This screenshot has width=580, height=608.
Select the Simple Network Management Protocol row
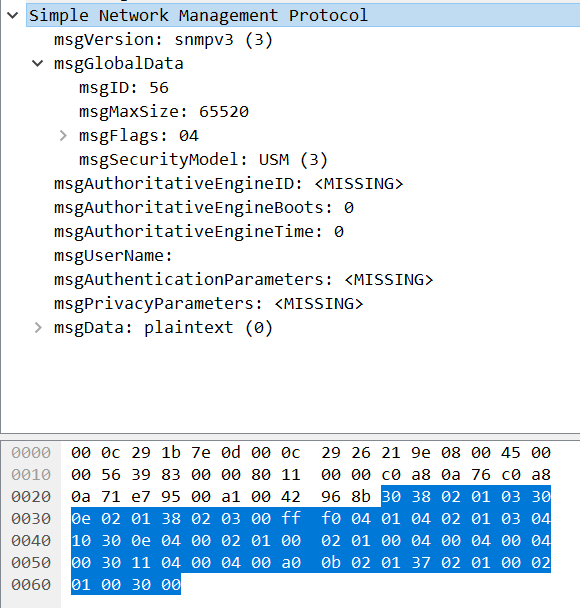tap(303, 16)
